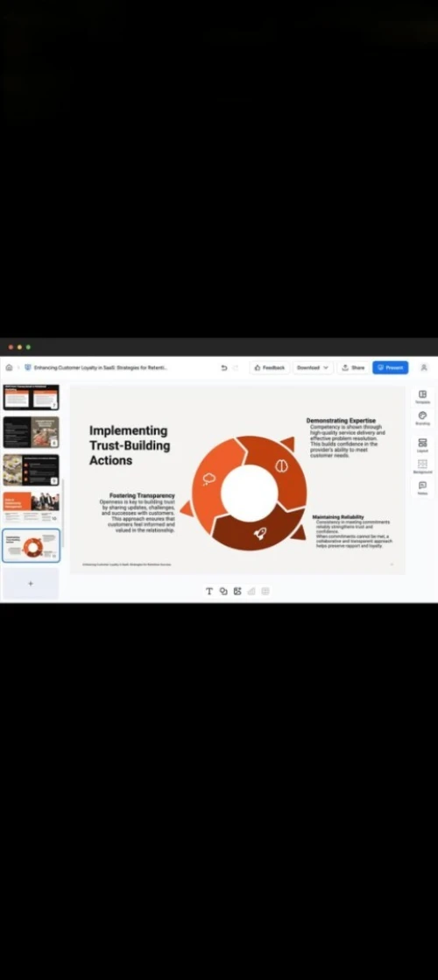
Task: Click the 'Implementing Trust-Building Actions' heading
Action: tap(129, 445)
